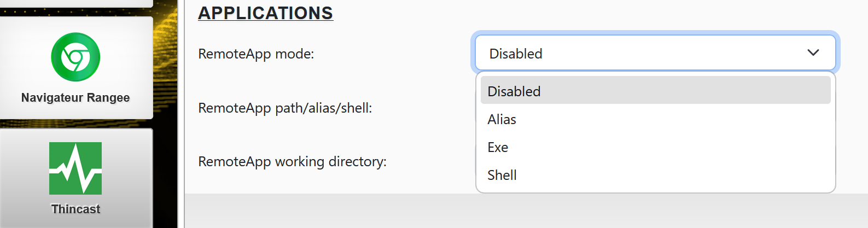Viewport: 868px width, 228px height.
Task: Click partially visible tile above Navigateur Rangee
Action: coord(75,3)
